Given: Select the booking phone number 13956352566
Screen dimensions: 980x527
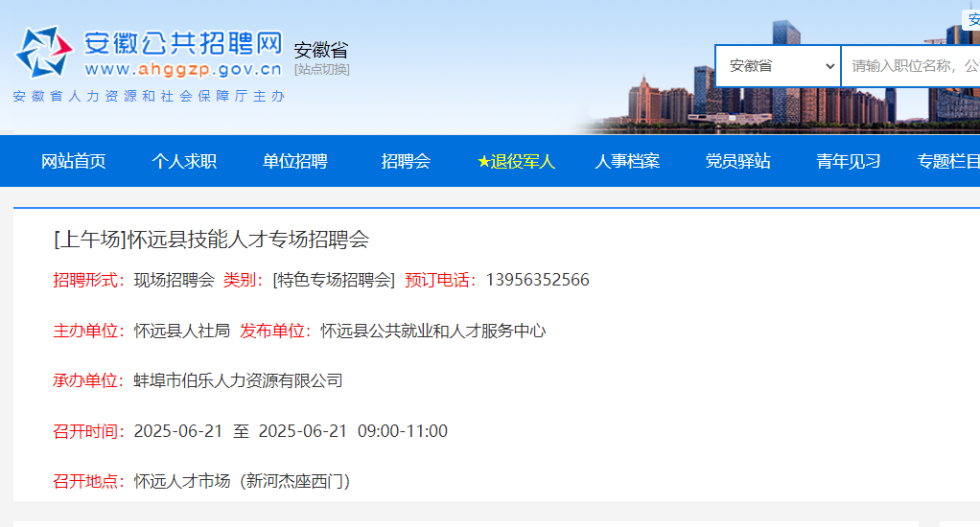Looking at the screenshot, I should point(538,280).
